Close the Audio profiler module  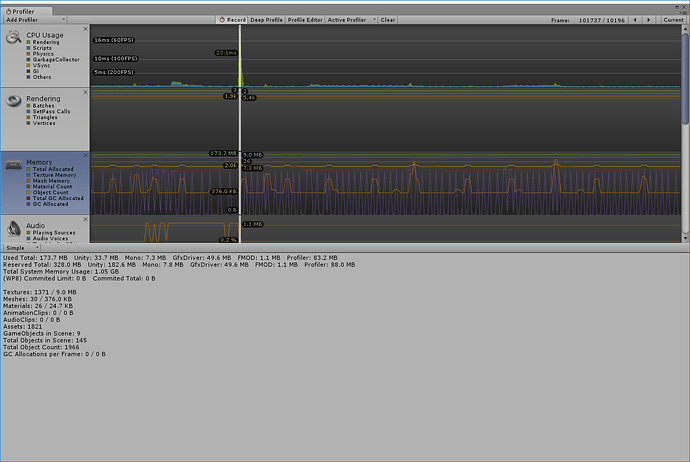85,219
